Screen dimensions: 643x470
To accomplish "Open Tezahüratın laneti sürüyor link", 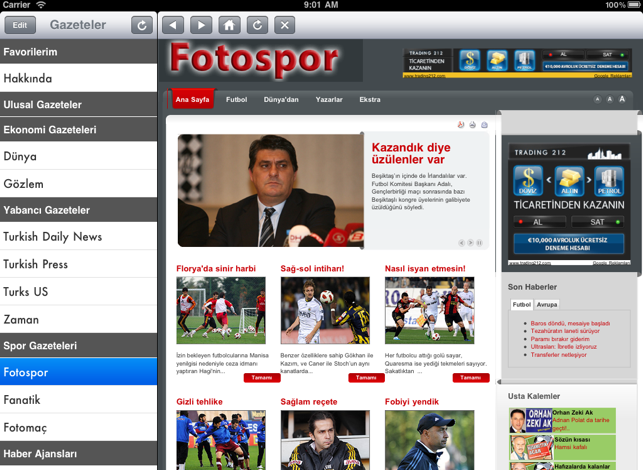I will (565, 331).
